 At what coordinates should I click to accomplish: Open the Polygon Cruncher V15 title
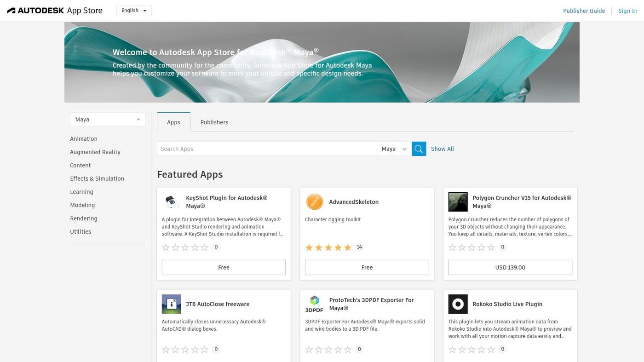tap(522, 202)
